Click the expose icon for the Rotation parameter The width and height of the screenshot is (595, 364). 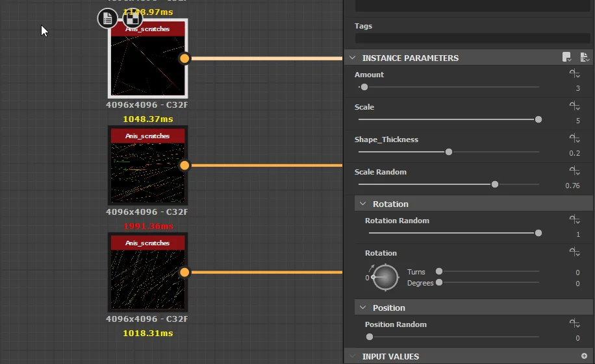574,252
